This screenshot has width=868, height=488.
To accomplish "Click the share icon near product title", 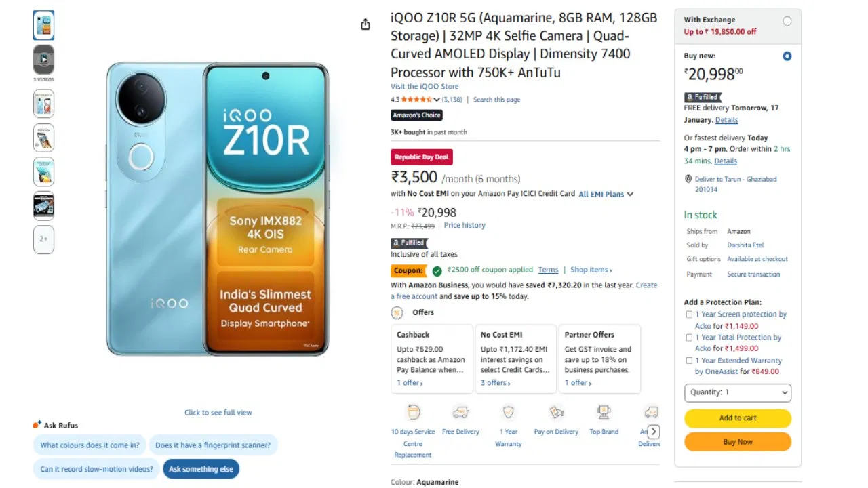I will [x=365, y=23].
